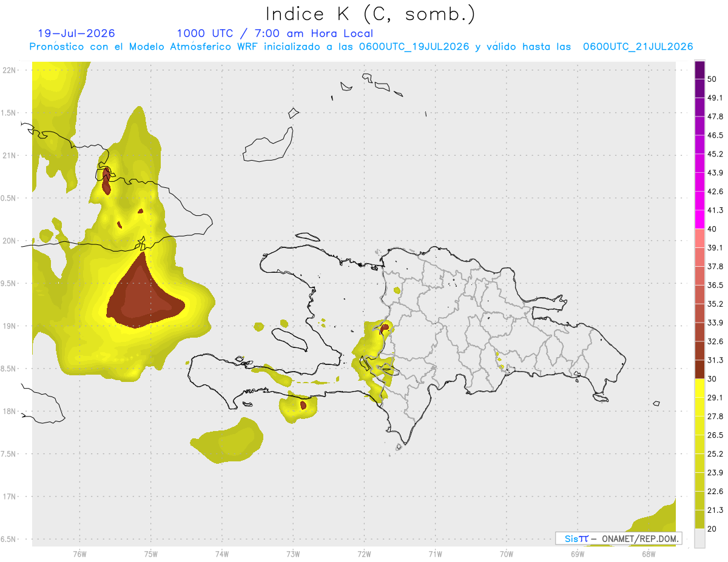Click the bright yellow colorbar segment between 29.1 and 30
The image size is (728, 562).
click(699, 388)
